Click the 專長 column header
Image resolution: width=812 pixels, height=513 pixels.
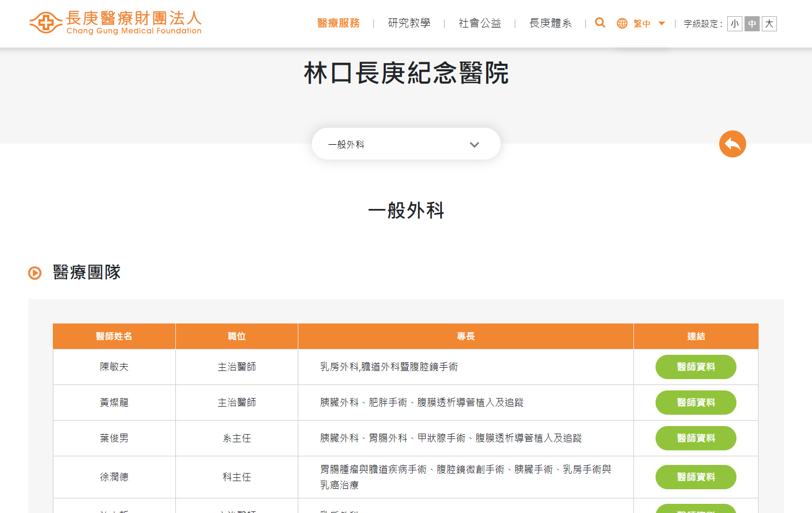[466, 336]
